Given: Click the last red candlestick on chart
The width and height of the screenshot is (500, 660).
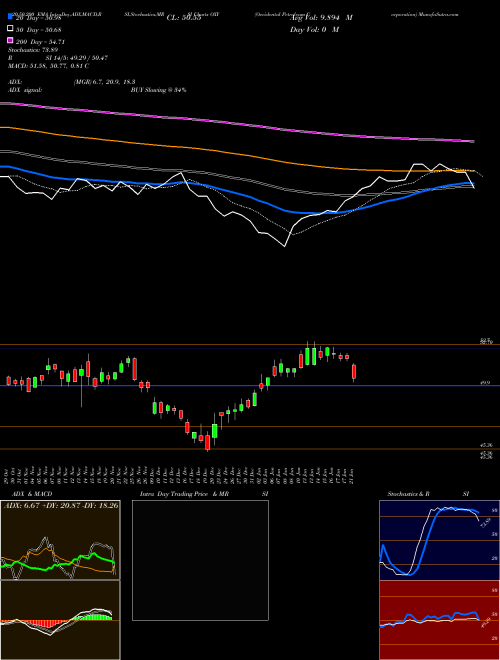Looking at the screenshot, I should (x=354, y=372).
